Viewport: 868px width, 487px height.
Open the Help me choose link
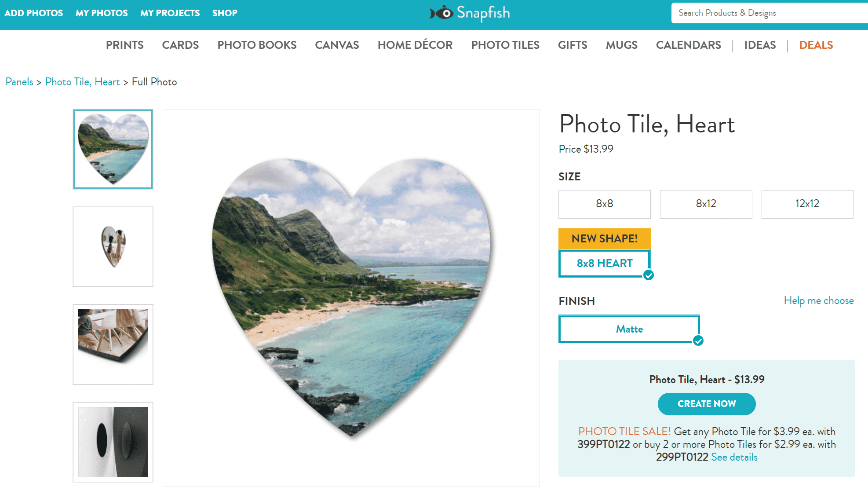click(818, 301)
